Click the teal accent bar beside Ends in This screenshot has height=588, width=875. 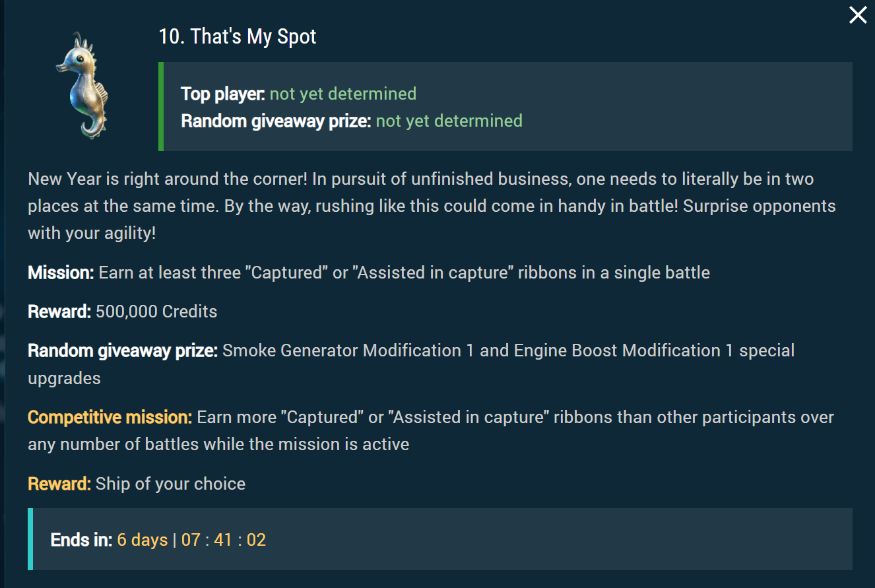pos(30,539)
